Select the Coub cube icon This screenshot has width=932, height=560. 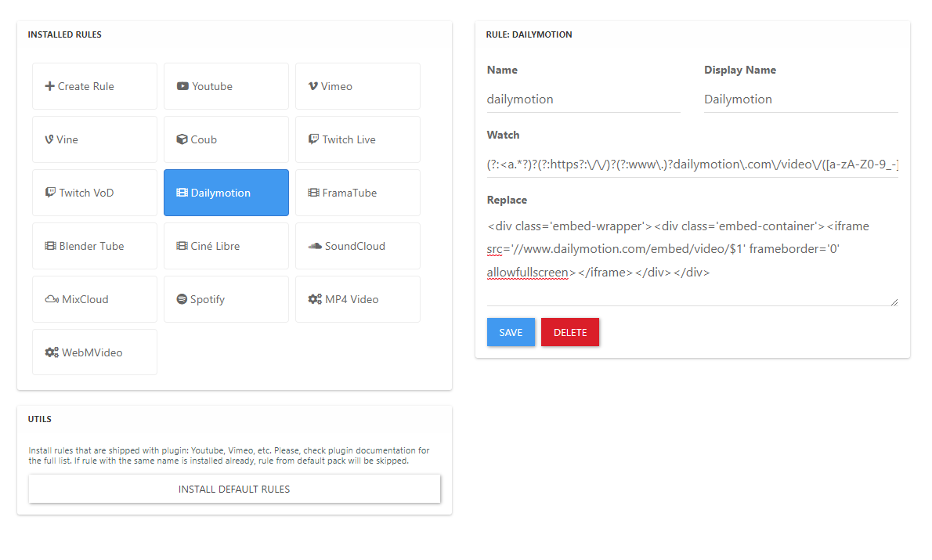(182, 139)
